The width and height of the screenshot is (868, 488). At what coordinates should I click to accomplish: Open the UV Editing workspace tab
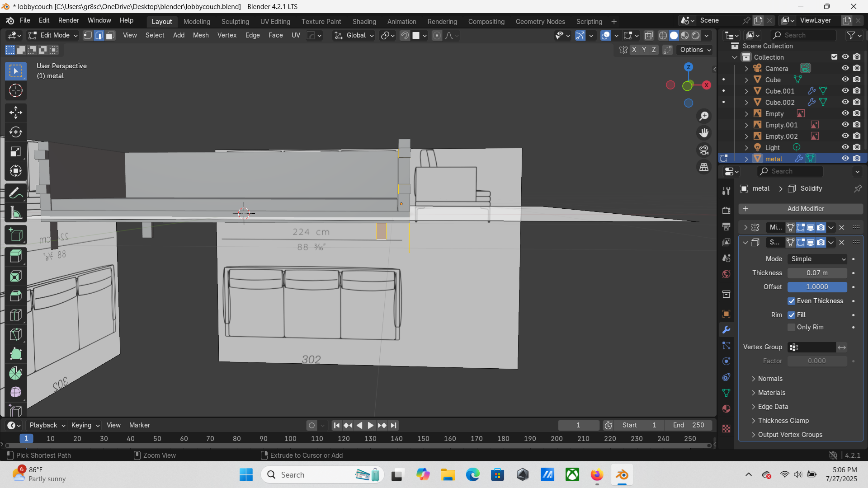(x=275, y=21)
